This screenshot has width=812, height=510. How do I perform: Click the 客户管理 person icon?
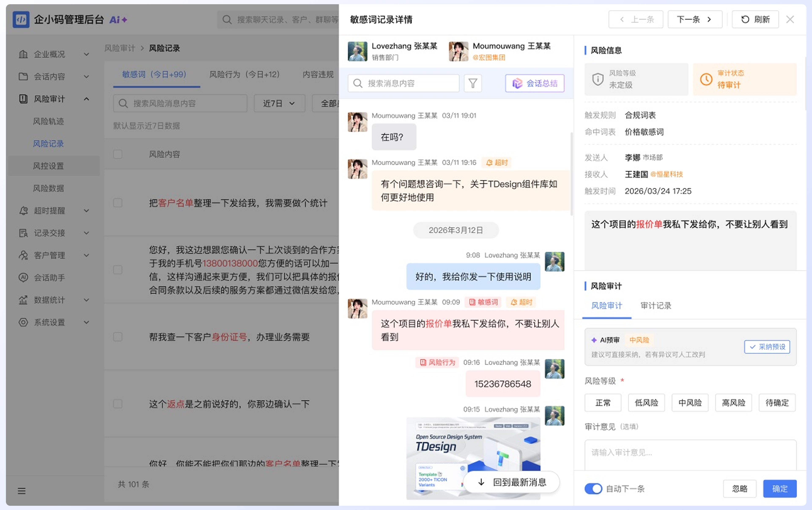click(x=23, y=255)
